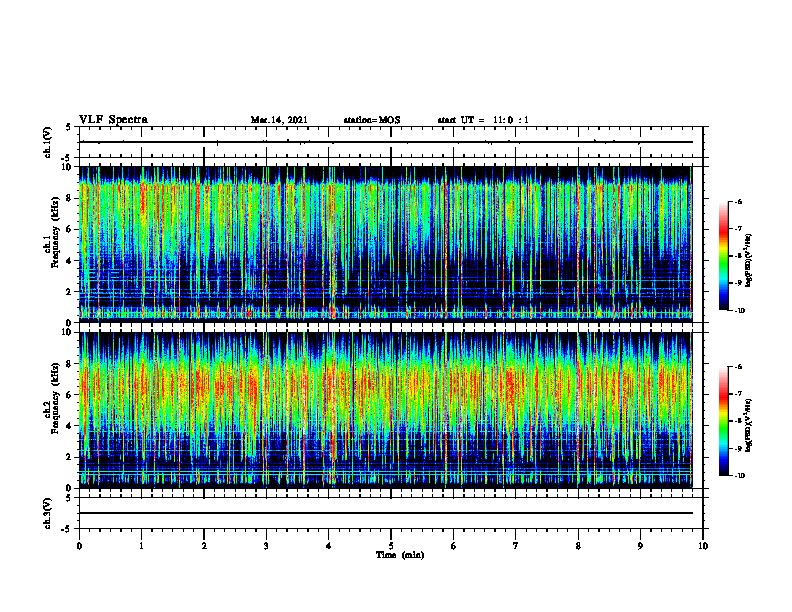
Task: Click the time axis tick label '1'
Action: (x=141, y=546)
